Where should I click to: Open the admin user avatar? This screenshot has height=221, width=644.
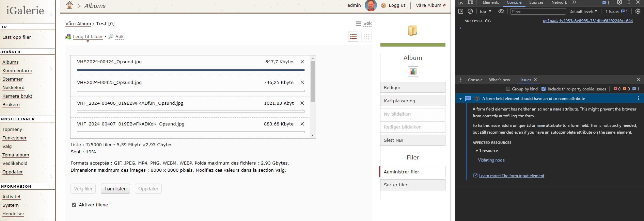(371, 5)
